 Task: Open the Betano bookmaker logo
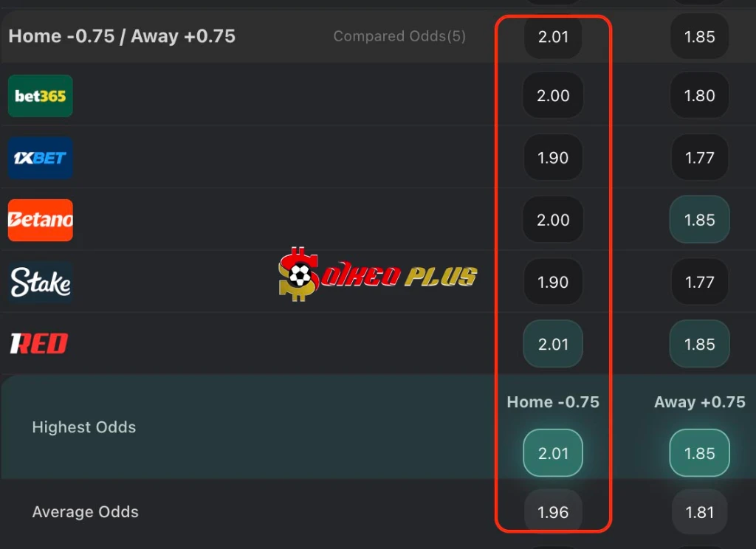(x=41, y=221)
